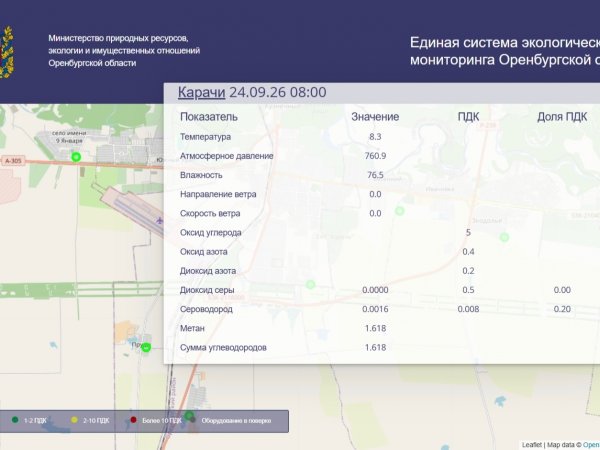Click the 1-2 ПДК legend label

(x=35, y=421)
